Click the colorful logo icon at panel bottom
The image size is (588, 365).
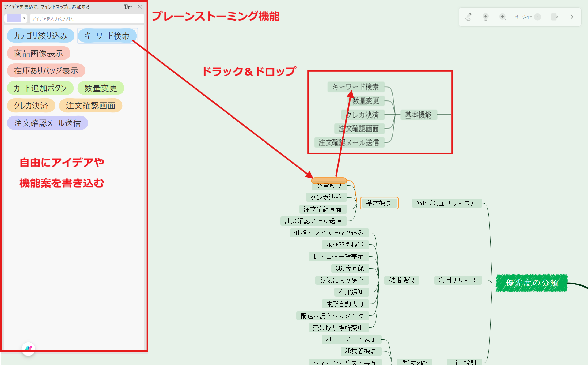pos(28,349)
